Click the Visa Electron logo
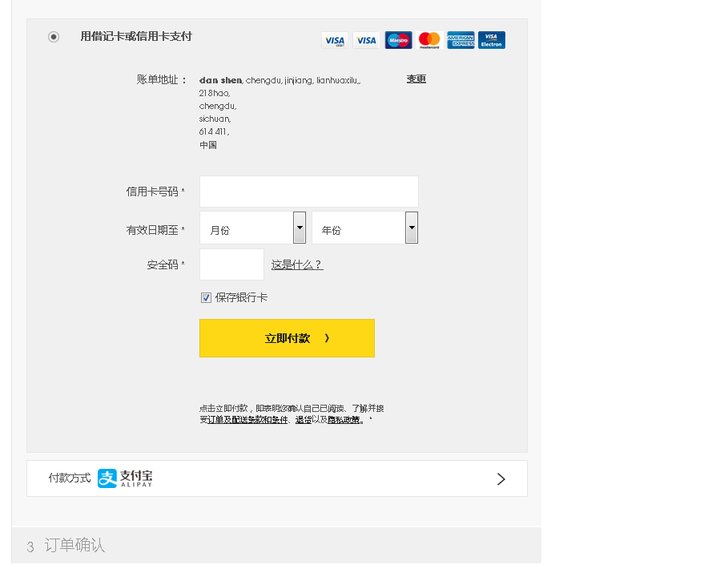728x577 pixels. [492, 40]
